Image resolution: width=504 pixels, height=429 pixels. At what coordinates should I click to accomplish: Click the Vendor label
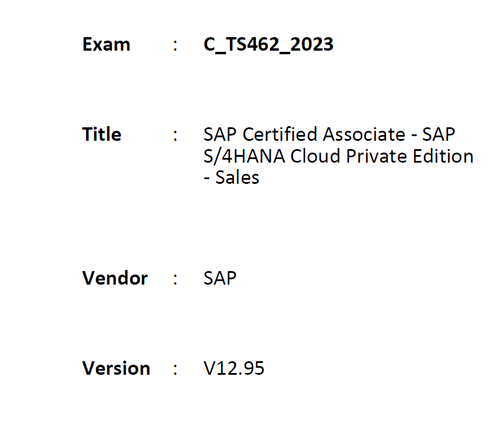pos(115,278)
